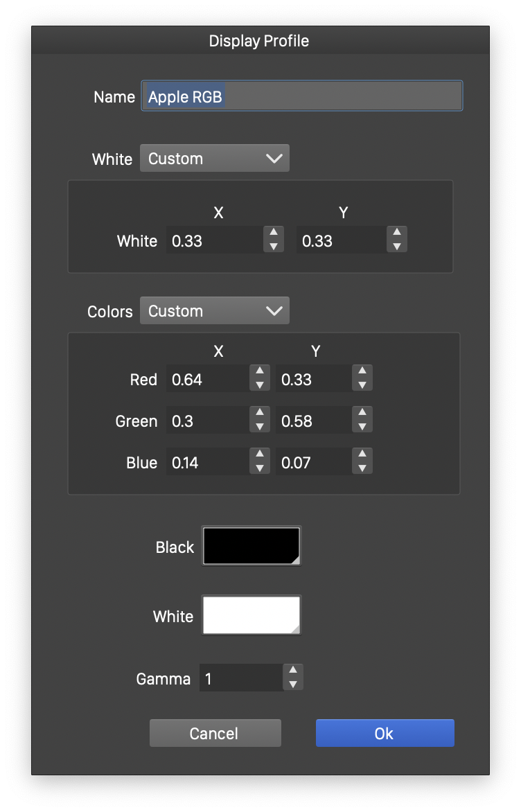Click the Name field containing Apple RGB

(x=302, y=96)
